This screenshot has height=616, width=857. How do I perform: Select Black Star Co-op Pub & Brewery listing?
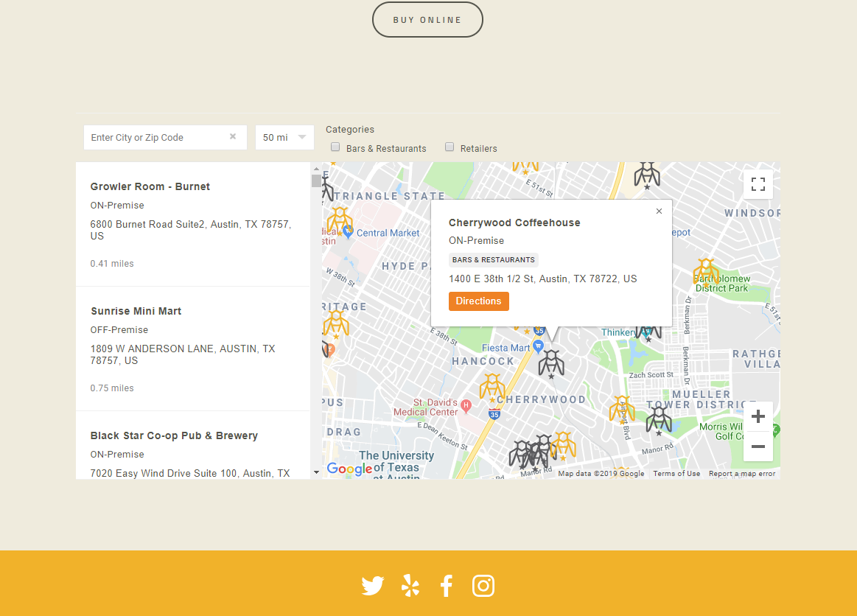[x=193, y=446]
